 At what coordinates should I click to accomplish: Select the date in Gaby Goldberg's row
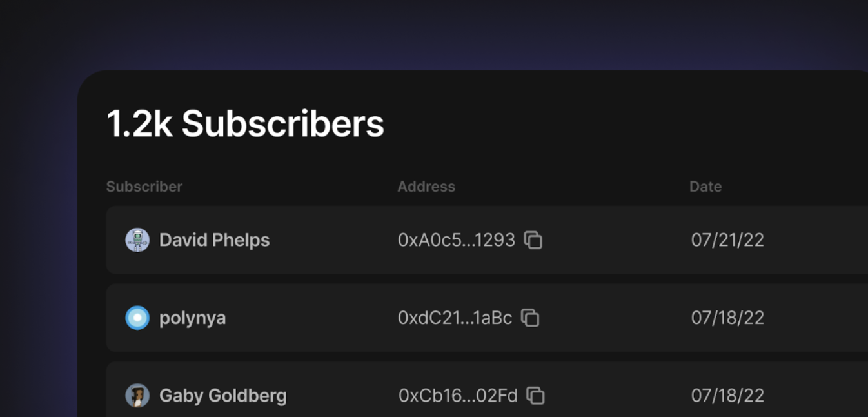727,396
